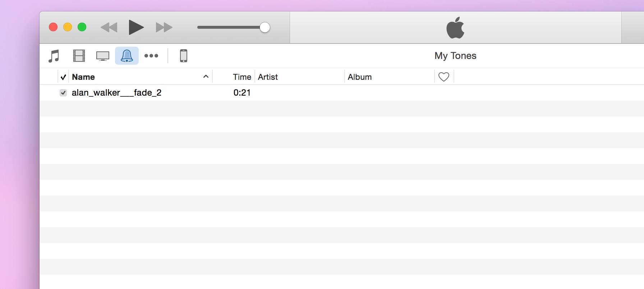This screenshot has height=289, width=644.
Task: Sort tones by the Time column
Action: pos(242,77)
